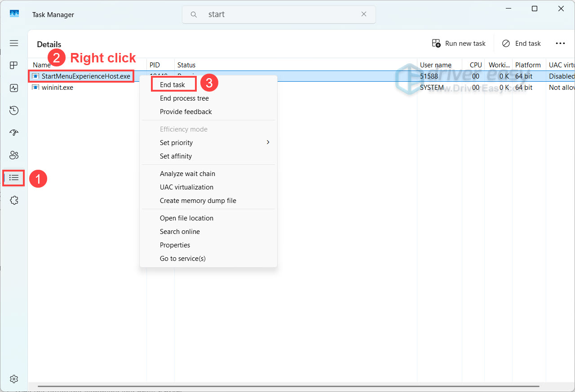Click the Task Manager app icon
The image size is (575, 392).
tap(14, 14)
